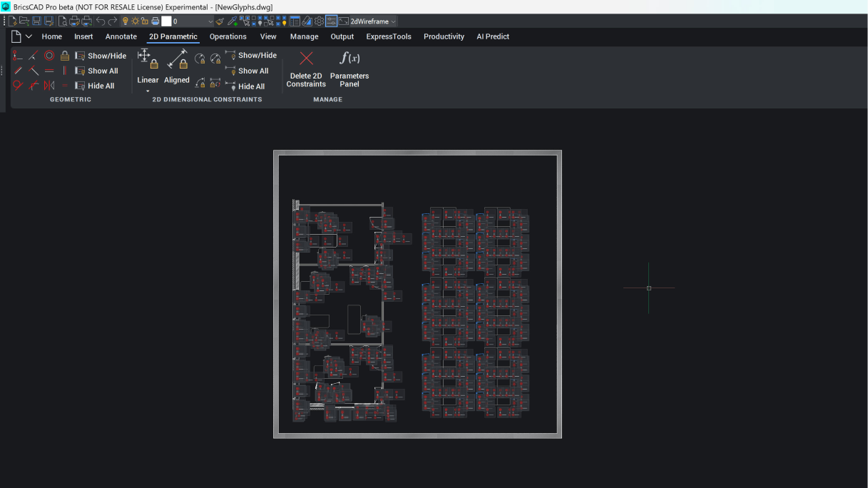Click Show All in Dimensional Constraints panel
868x488 pixels.
(247, 71)
